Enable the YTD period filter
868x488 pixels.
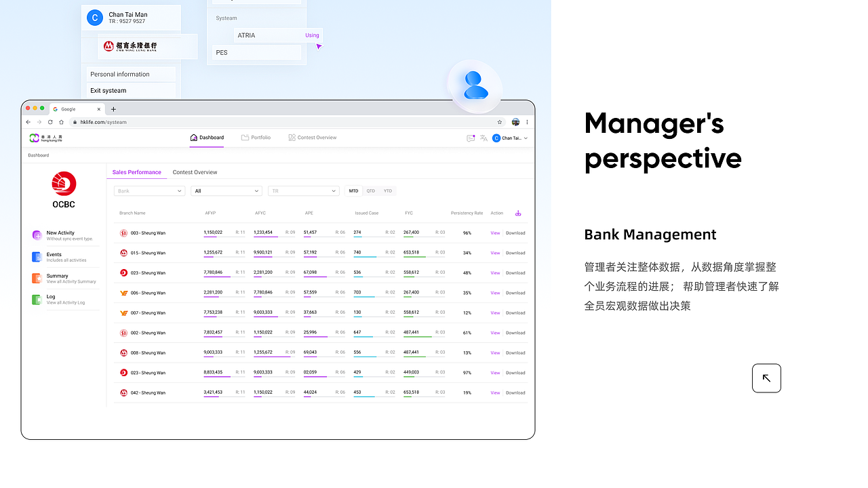click(x=387, y=190)
